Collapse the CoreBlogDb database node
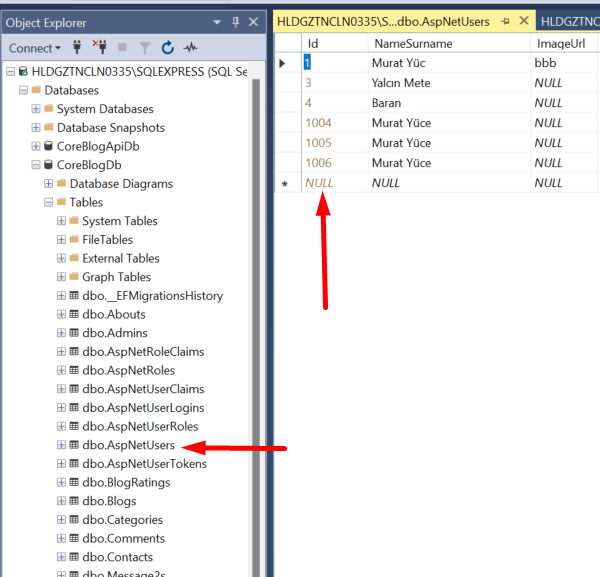This screenshot has height=577, width=600. (36, 165)
